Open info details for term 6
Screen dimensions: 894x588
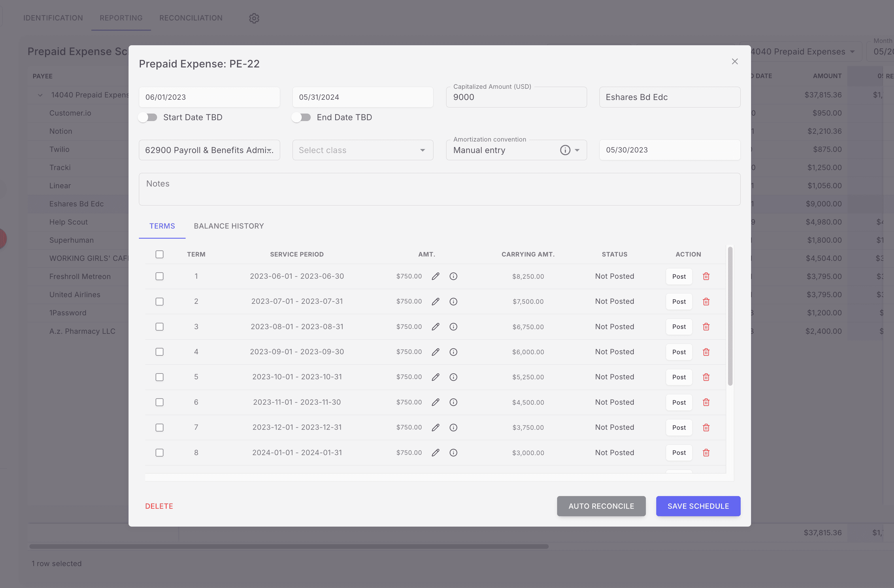pos(453,402)
